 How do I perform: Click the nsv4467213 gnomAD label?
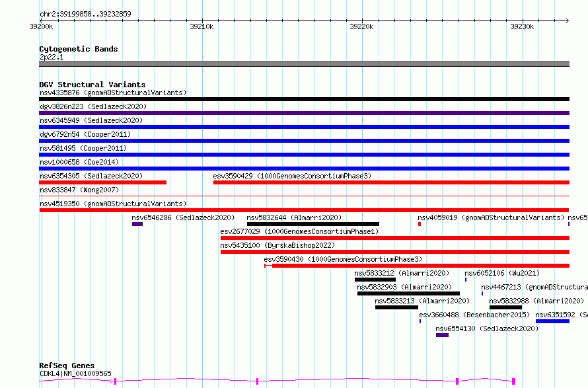[534, 287]
